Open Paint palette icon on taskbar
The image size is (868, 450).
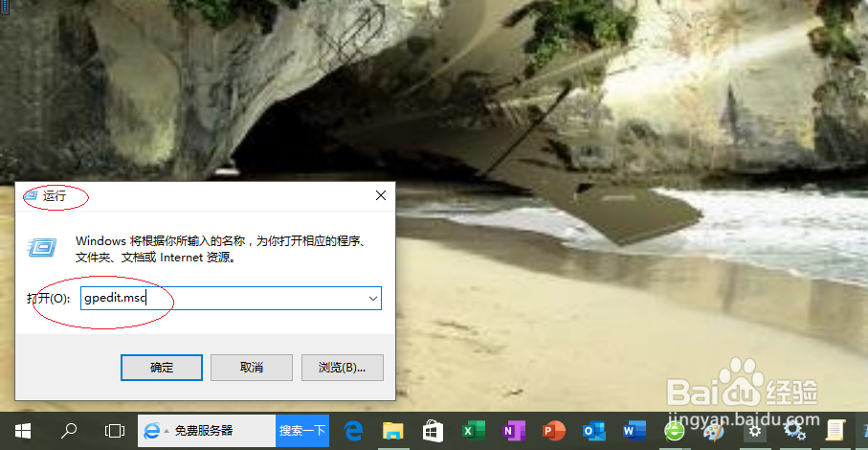tap(714, 431)
